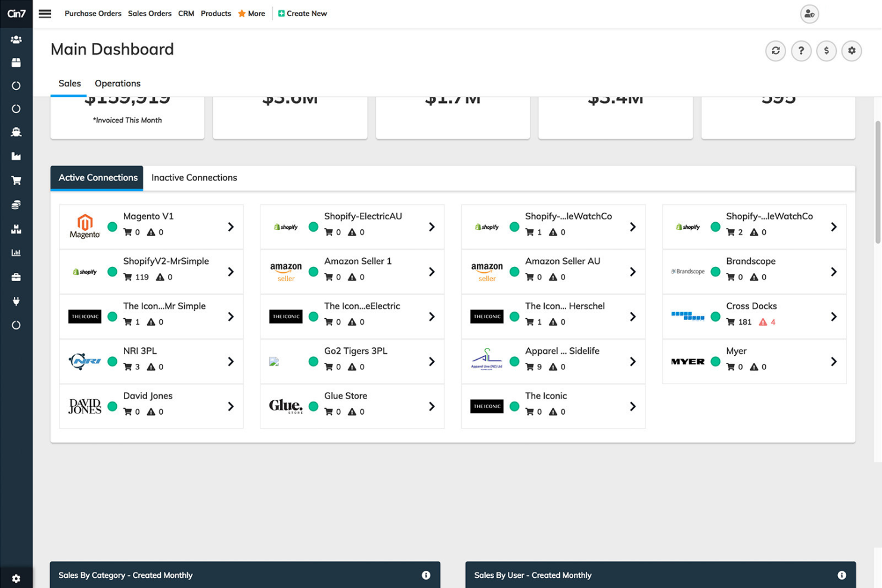The height and width of the screenshot is (588, 882).
Task: Click the green status dot on Magento V1
Action: [112, 226]
